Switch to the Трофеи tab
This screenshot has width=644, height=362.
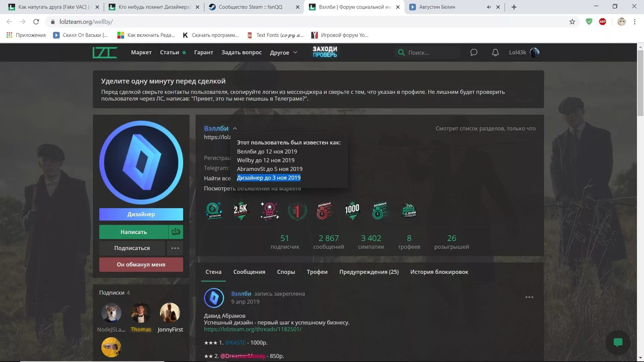(x=317, y=272)
